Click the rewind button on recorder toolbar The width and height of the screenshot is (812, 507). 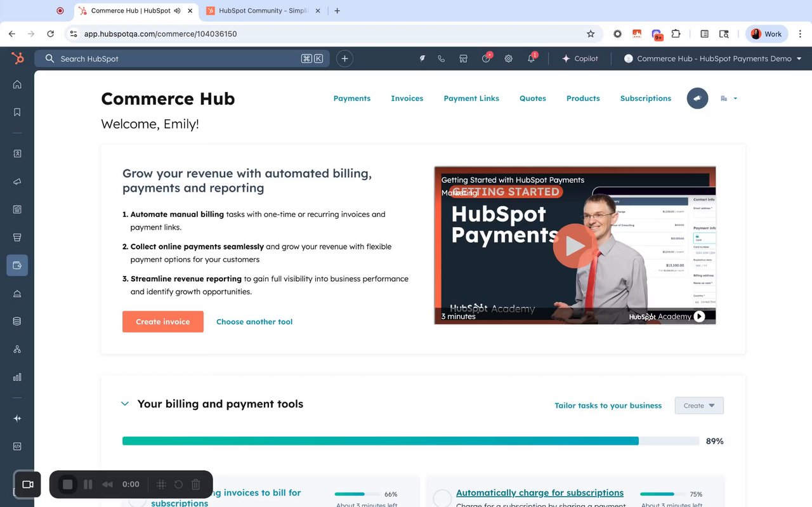pyautogui.click(x=107, y=484)
